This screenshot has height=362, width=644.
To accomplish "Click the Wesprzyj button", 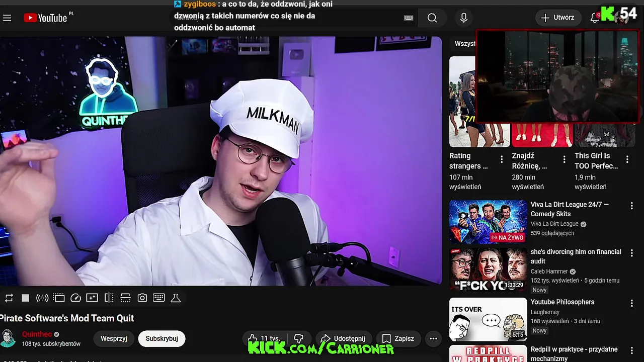I will point(114,338).
